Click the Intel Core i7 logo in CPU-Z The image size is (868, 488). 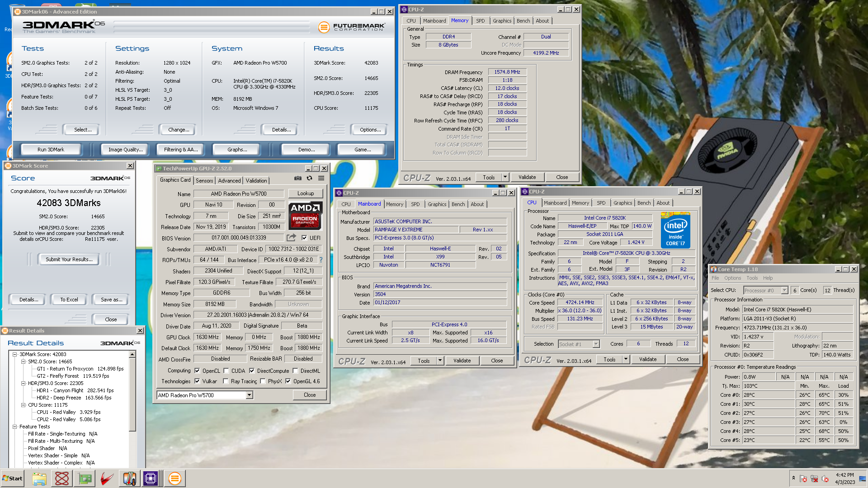675,230
